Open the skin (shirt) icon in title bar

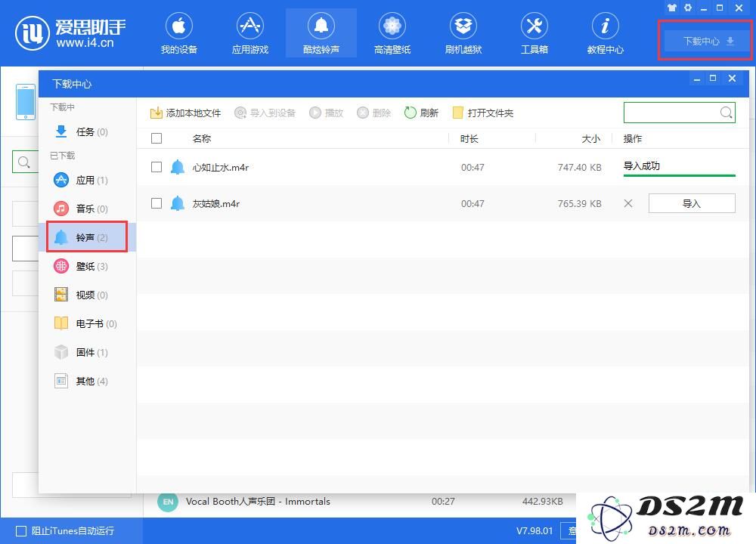(x=672, y=8)
